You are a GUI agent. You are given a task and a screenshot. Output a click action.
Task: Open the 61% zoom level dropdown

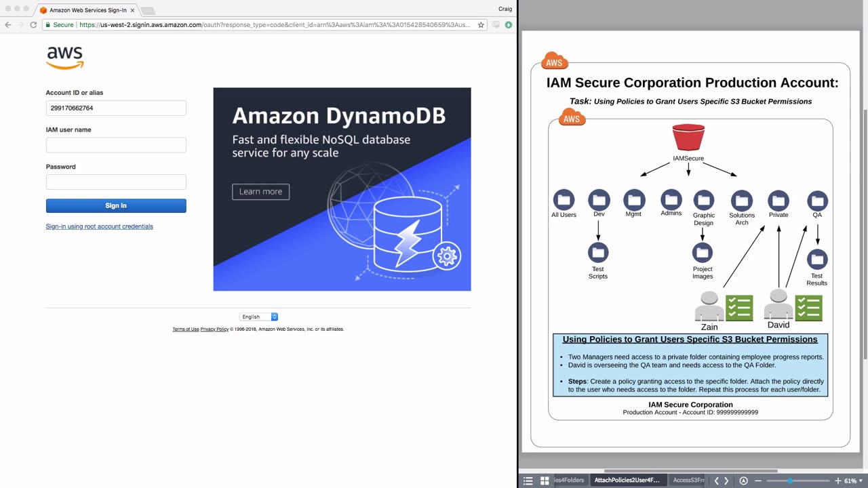854,481
